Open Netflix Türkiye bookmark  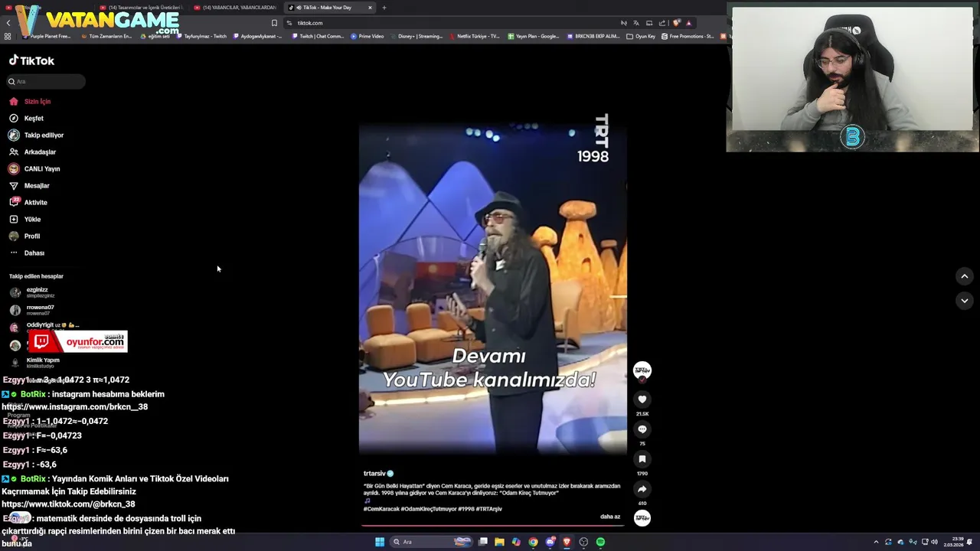475,36
